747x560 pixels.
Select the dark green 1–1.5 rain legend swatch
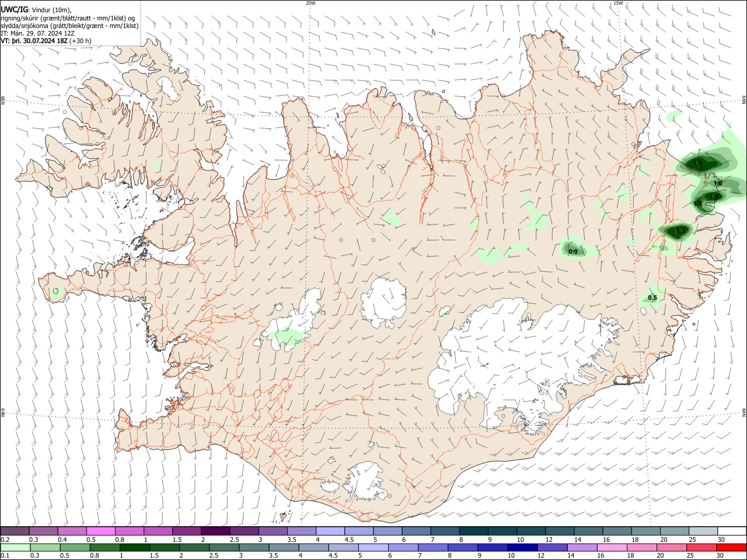click(135, 548)
